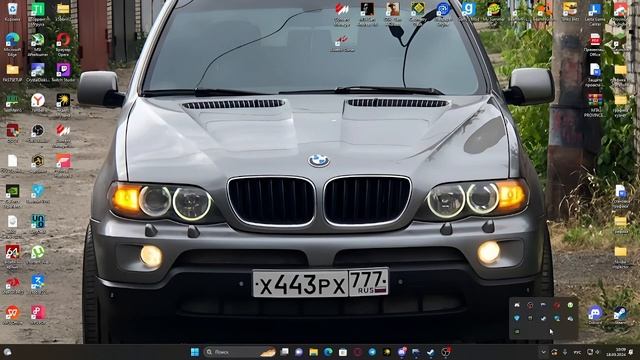Launch the Opera browser shortcut
640x360 pixels.
pos(63,40)
